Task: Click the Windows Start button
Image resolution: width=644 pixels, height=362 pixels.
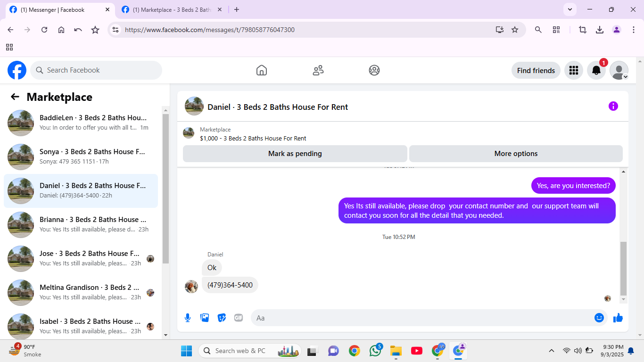Action: 186,351
